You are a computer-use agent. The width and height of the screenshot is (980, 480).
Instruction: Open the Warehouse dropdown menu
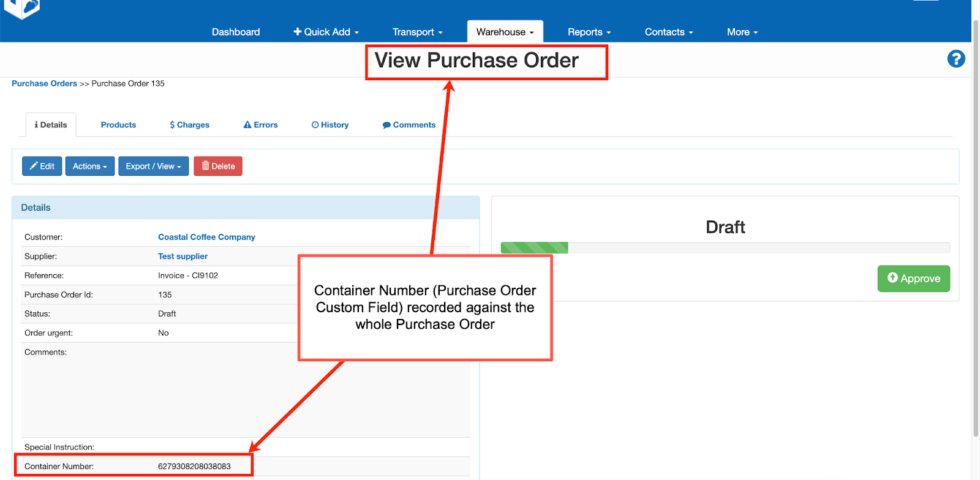click(x=505, y=32)
